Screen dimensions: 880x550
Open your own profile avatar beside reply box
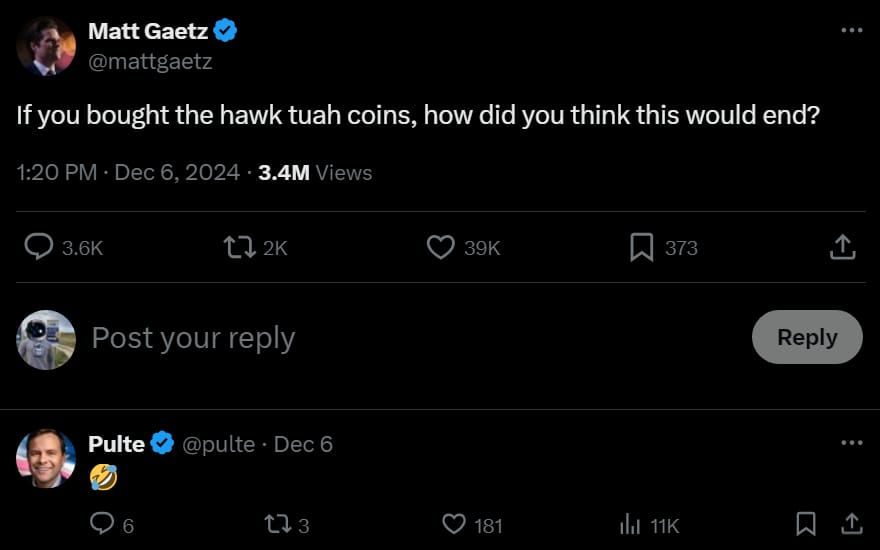tap(46, 339)
